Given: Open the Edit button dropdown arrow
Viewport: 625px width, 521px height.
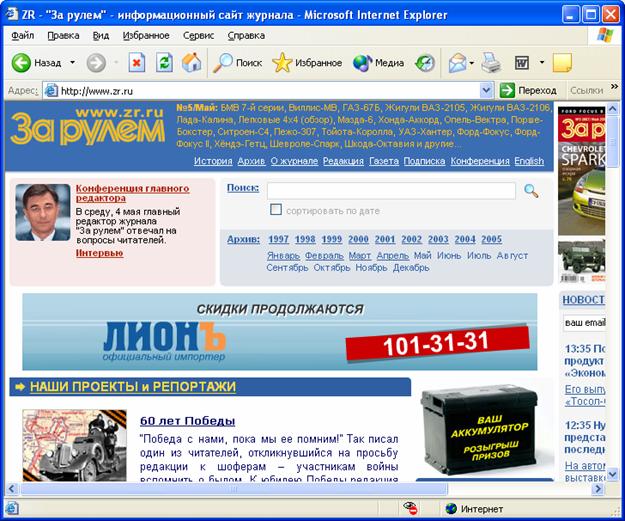Looking at the screenshot, I should pos(542,63).
